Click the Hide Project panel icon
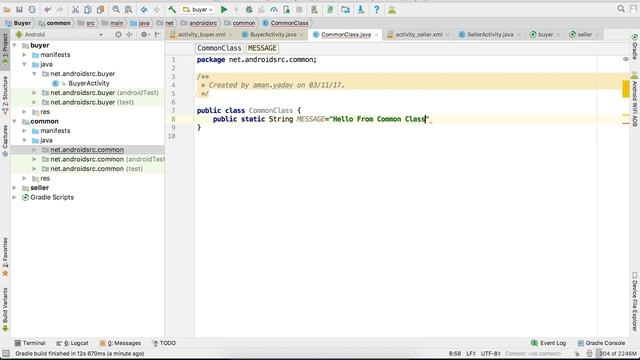 coord(157,35)
